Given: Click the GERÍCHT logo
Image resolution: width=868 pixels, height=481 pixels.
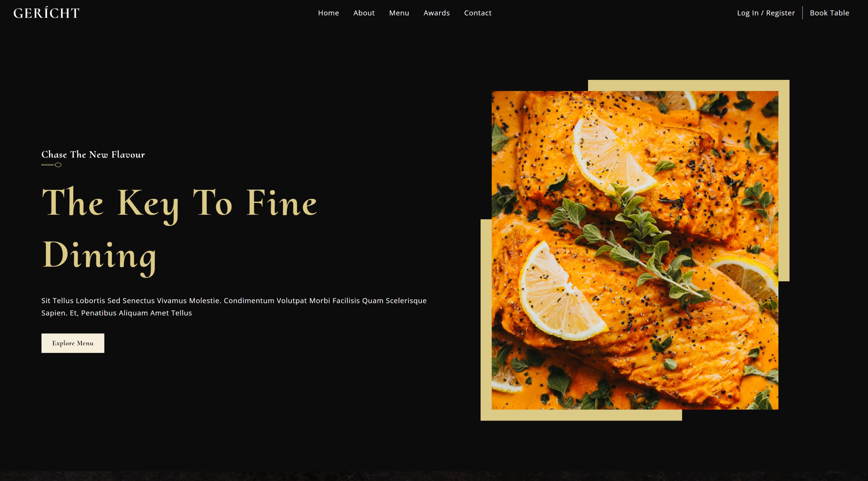Looking at the screenshot, I should coord(46,13).
